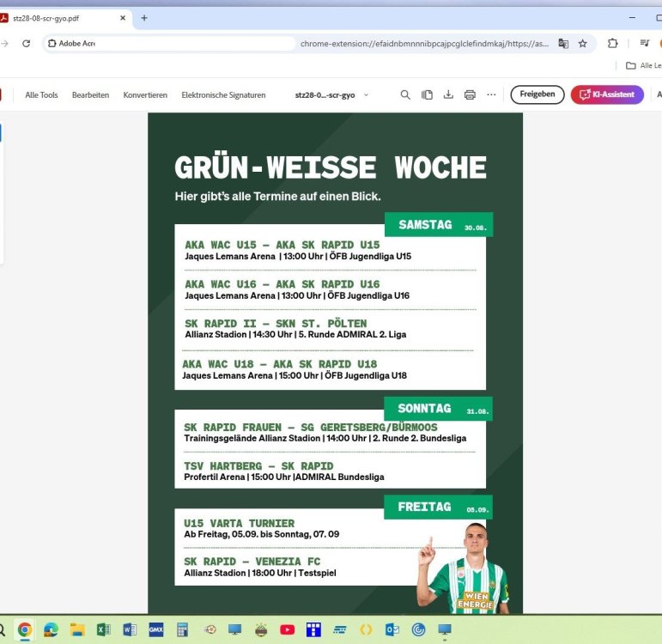662x644 pixels.
Task: Click the page view icon beside search
Action: tap(427, 94)
